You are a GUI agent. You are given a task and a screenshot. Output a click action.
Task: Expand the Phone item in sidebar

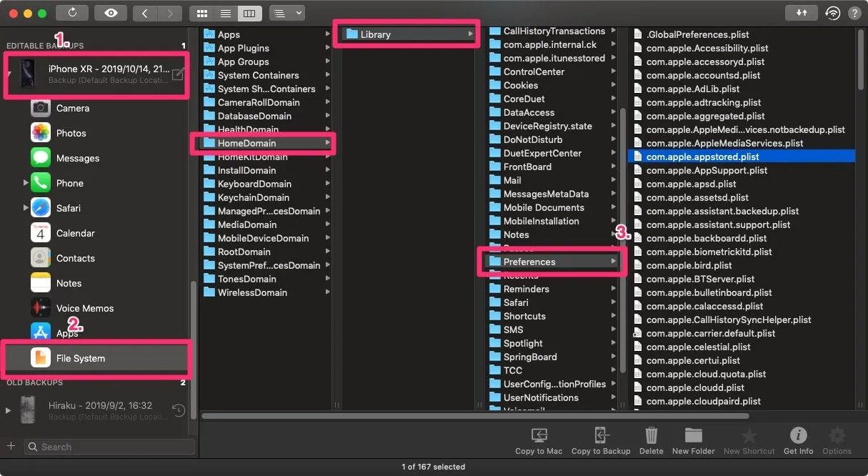click(x=26, y=183)
